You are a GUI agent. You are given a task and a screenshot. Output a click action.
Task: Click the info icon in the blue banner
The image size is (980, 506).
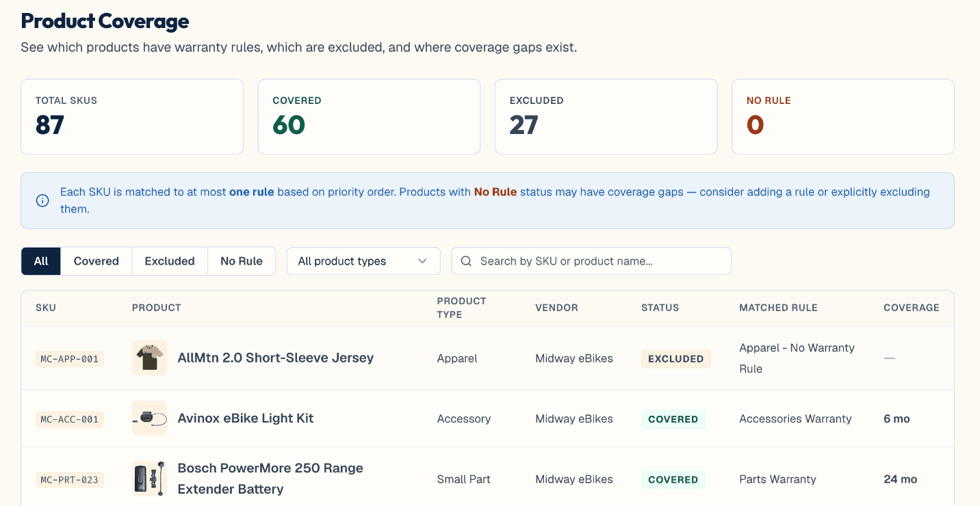click(42, 200)
